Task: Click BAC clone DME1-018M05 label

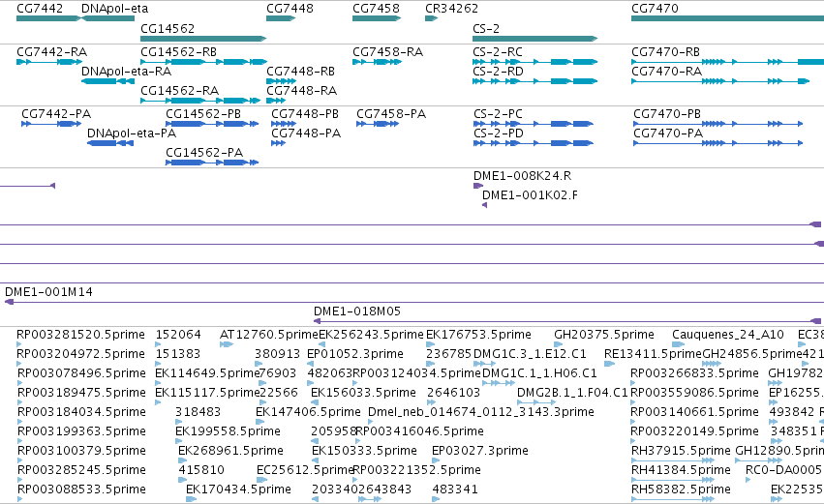Action: point(357,311)
